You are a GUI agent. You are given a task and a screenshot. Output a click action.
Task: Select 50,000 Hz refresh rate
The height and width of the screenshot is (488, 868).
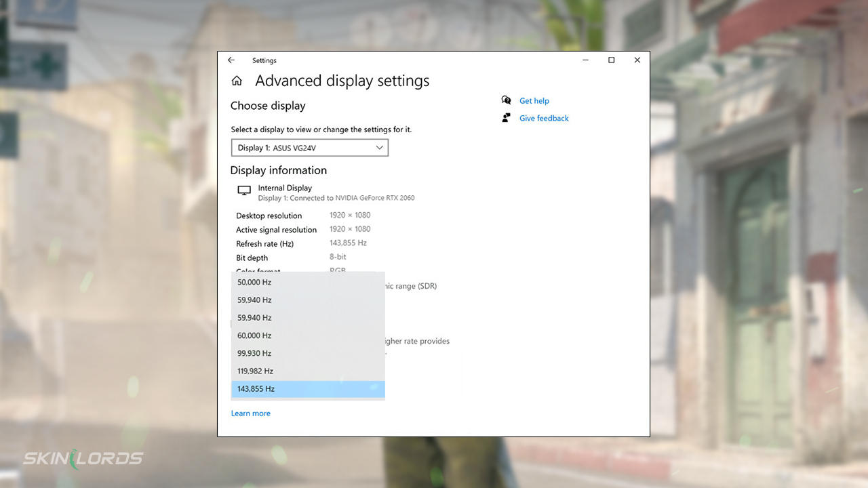308,282
